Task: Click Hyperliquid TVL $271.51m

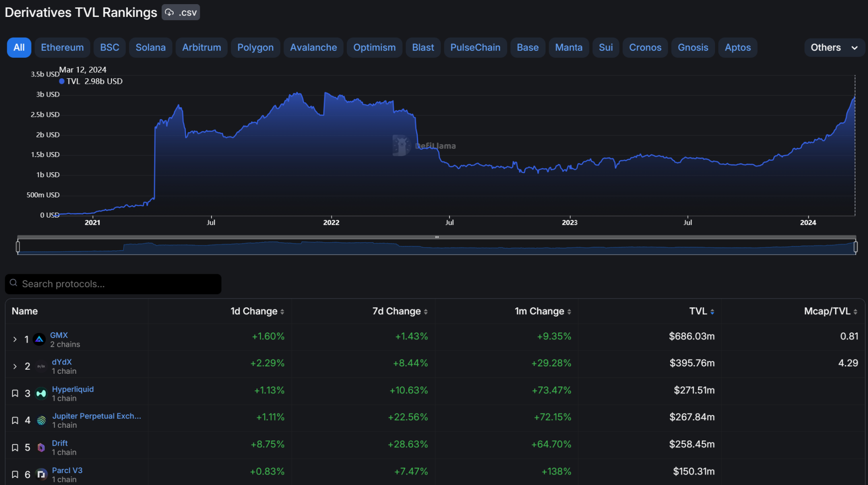Action: (x=694, y=390)
